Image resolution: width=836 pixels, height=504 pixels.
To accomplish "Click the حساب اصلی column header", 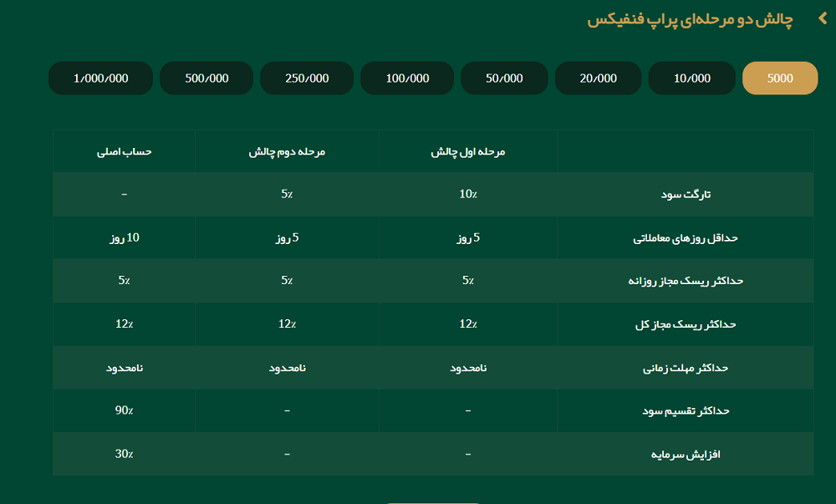I will 124,150.
